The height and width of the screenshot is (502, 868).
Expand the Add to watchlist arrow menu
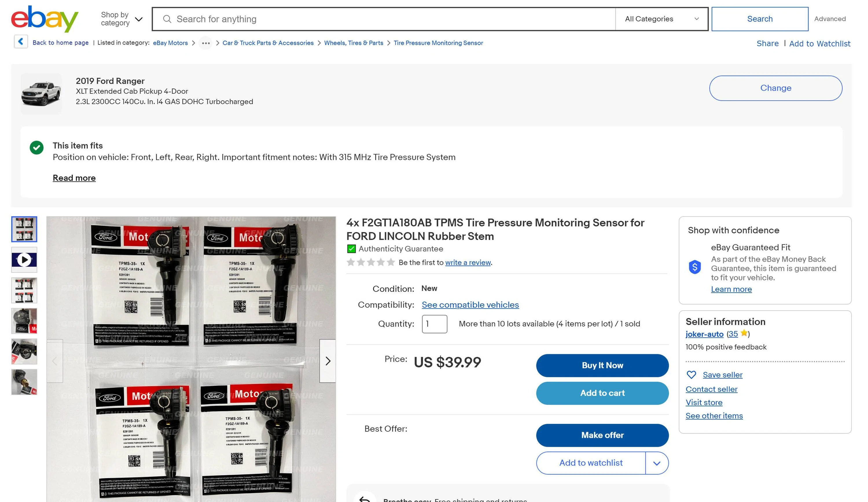click(x=656, y=463)
